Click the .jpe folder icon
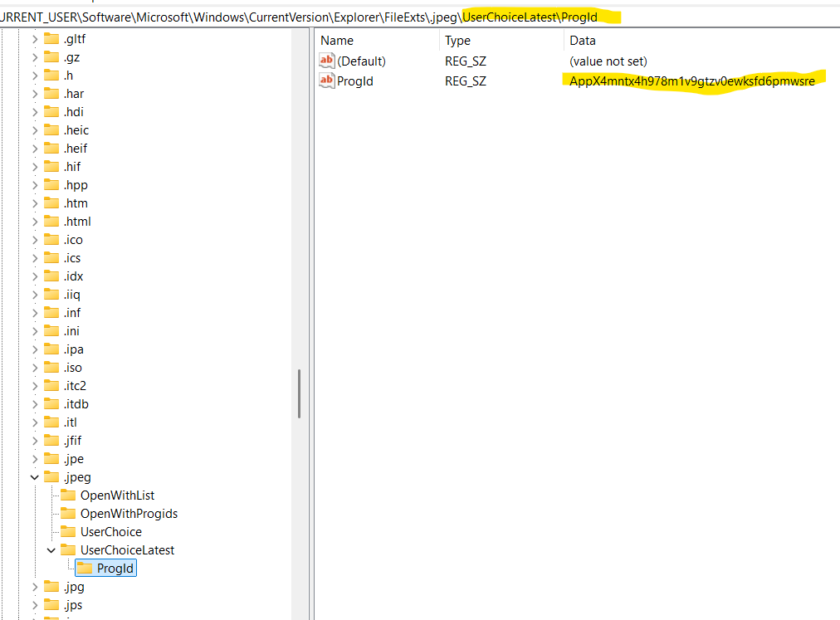 [51, 458]
